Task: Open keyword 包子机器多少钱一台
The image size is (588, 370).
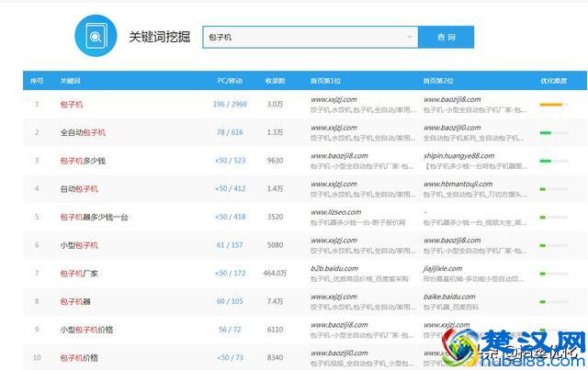Action: [x=94, y=217]
